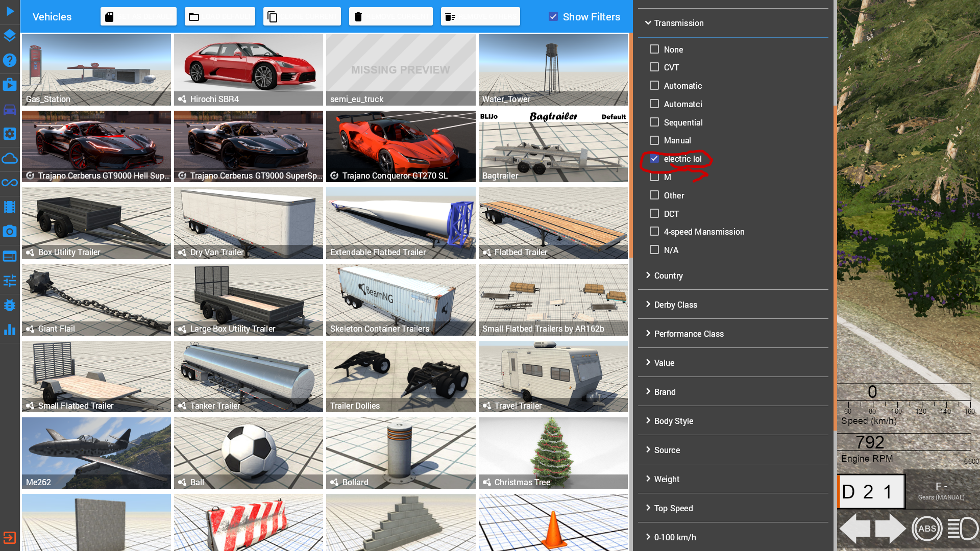This screenshot has height=551, width=980.
Task: Expand the Derby Class filter section
Action: click(x=733, y=305)
